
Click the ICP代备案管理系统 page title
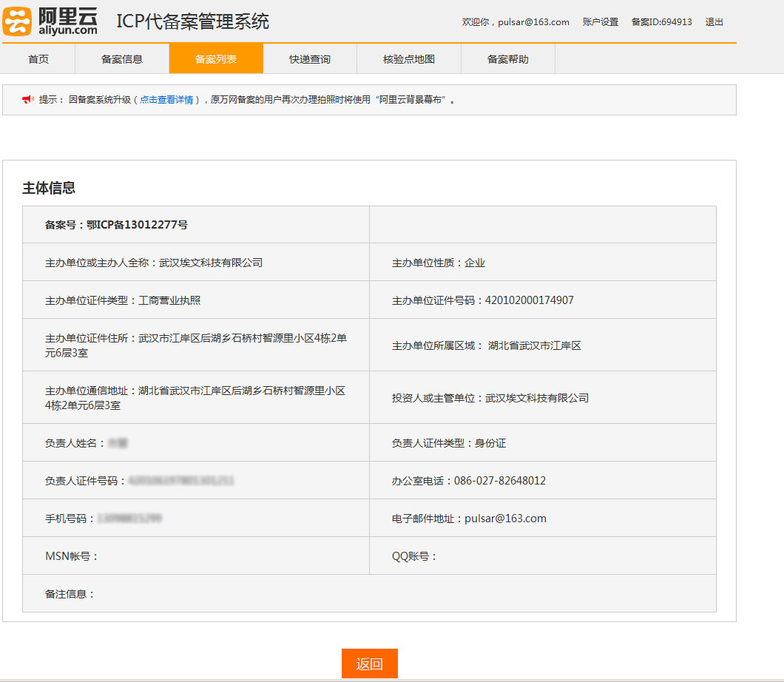192,22
